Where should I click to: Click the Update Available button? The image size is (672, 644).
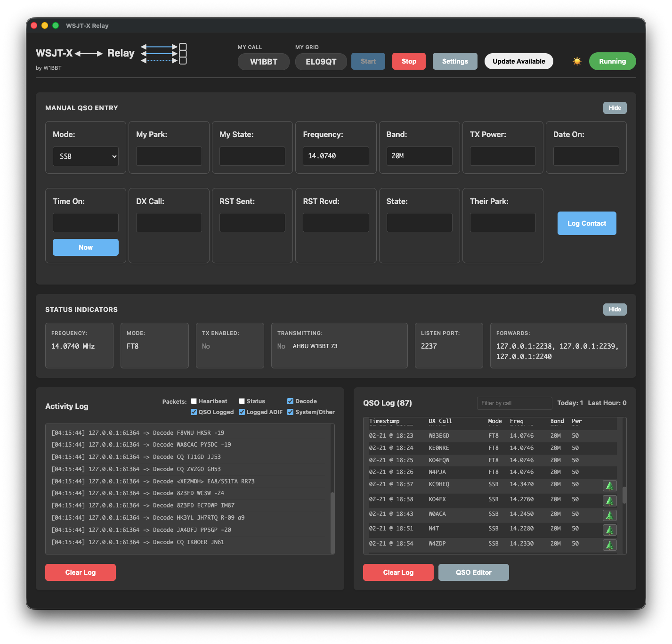(x=518, y=61)
